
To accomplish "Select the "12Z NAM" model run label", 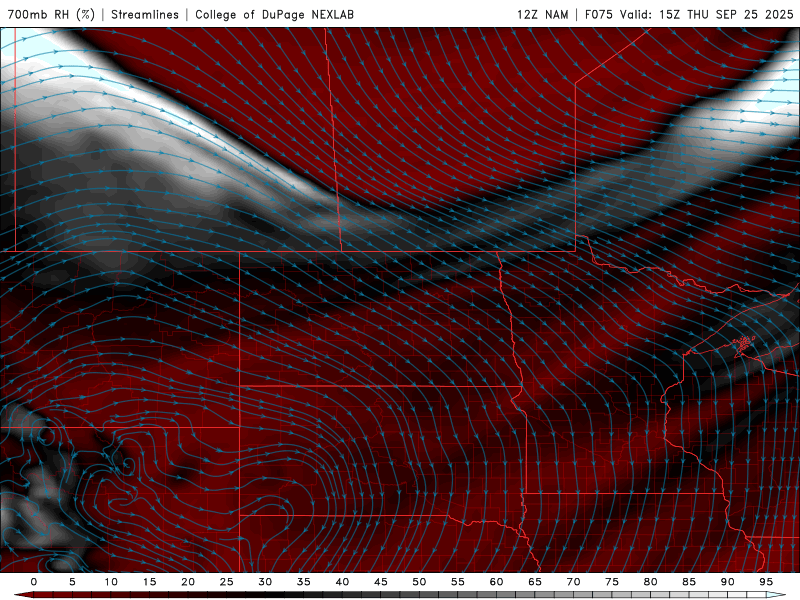I will coord(542,15).
